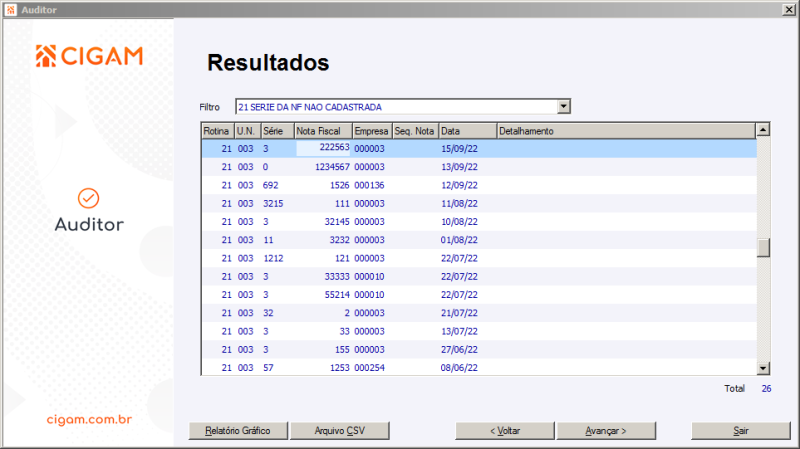Click the vertical scrollbar thumb
Image resolution: width=800 pixels, height=449 pixels.
763,248
